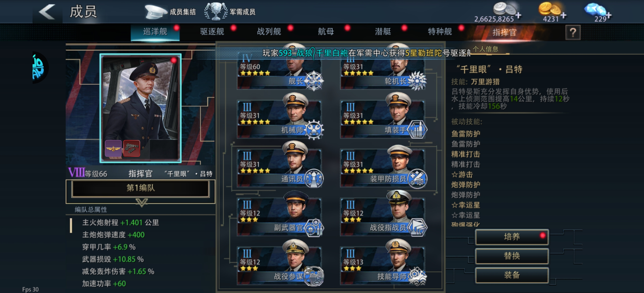The height and width of the screenshot is (293, 644).
Task: Add gold coins using plus icon
Action: click(563, 16)
